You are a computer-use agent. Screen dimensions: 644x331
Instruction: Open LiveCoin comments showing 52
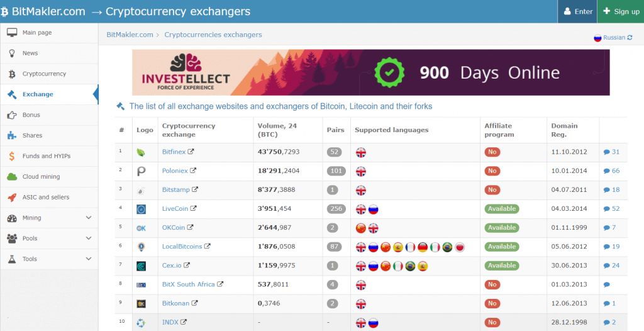click(x=611, y=208)
